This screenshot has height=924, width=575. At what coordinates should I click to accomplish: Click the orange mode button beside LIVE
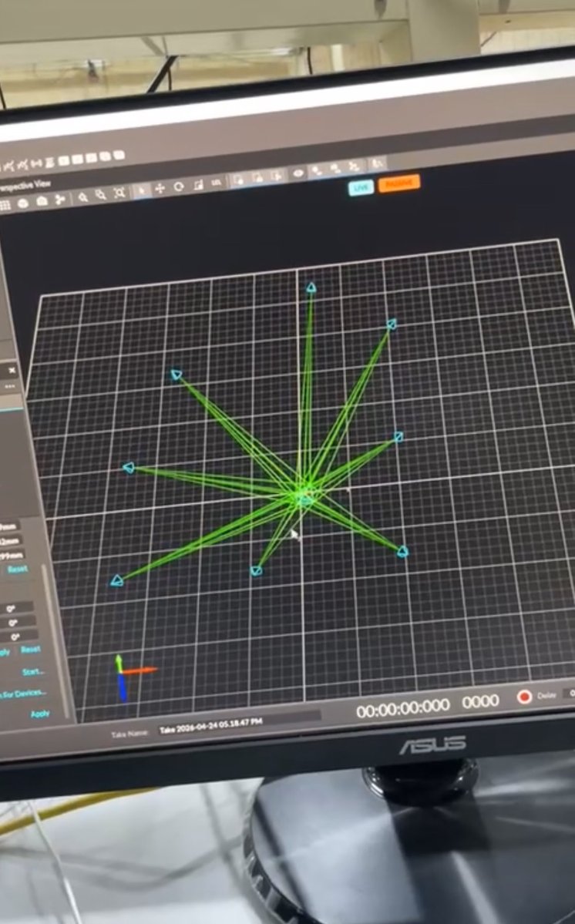click(398, 183)
